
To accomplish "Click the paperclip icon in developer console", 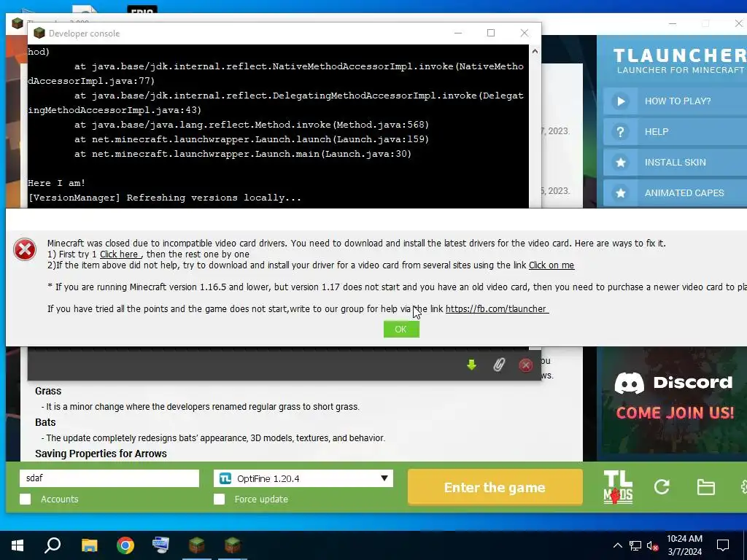I will tap(498, 365).
